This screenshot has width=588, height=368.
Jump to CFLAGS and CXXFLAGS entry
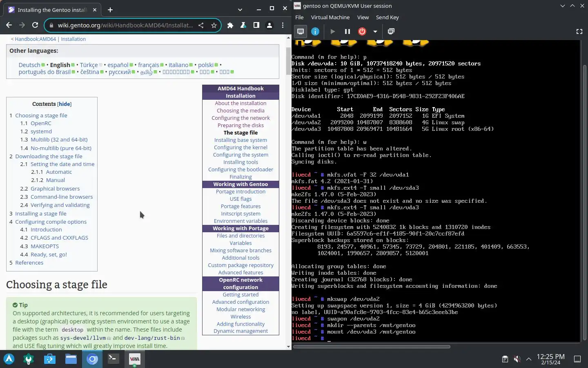(59, 238)
